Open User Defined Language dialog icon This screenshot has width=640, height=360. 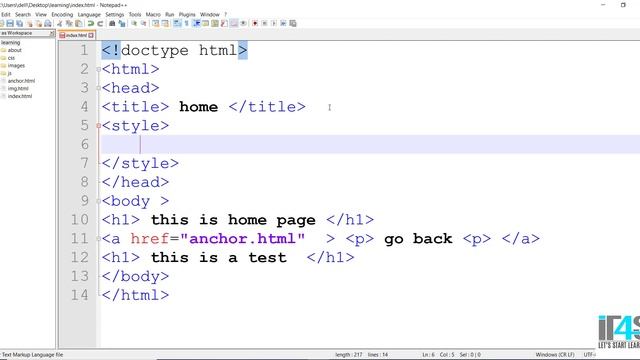pyautogui.click(x=206, y=23)
